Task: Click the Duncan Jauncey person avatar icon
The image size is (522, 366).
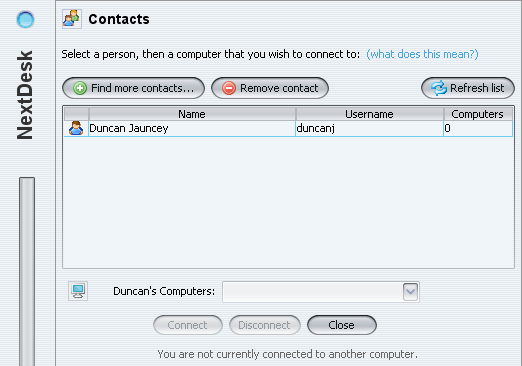Action: (x=76, y=128)
